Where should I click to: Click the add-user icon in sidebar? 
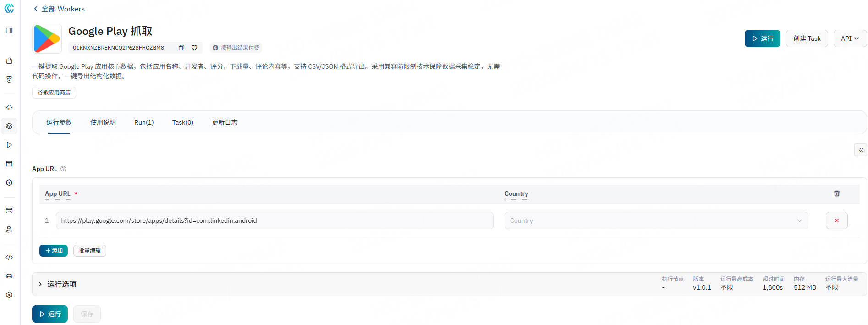click(9, 229)
